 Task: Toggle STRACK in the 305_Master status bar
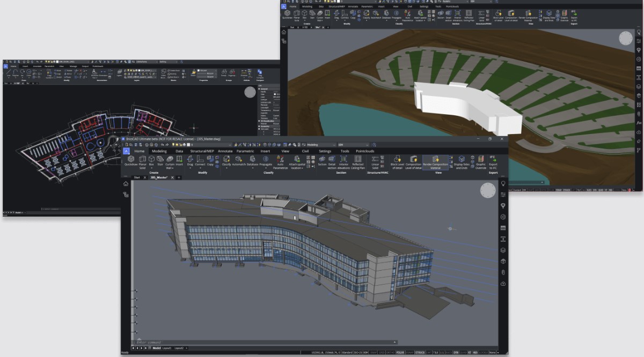419,353
